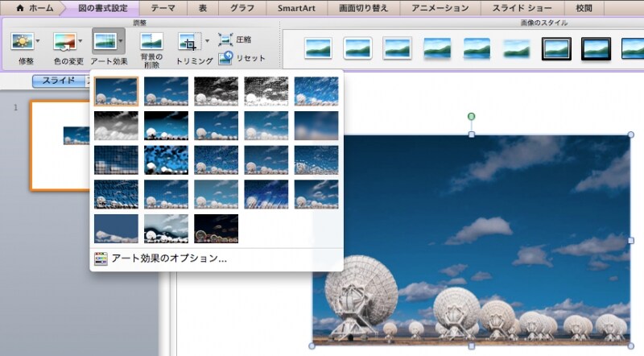Click the 修整 corrections icon
This screenshot has width=644, height=356.
pos(23,42)
